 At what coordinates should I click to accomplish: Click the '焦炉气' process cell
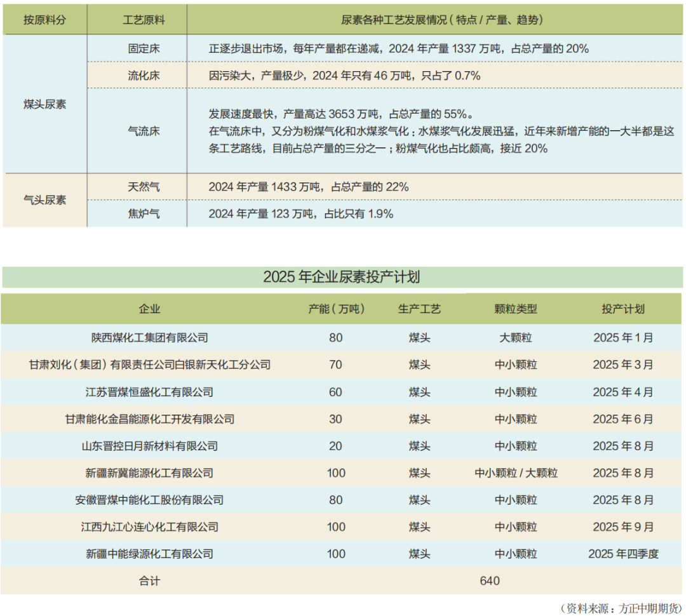[x=144, y=213]
